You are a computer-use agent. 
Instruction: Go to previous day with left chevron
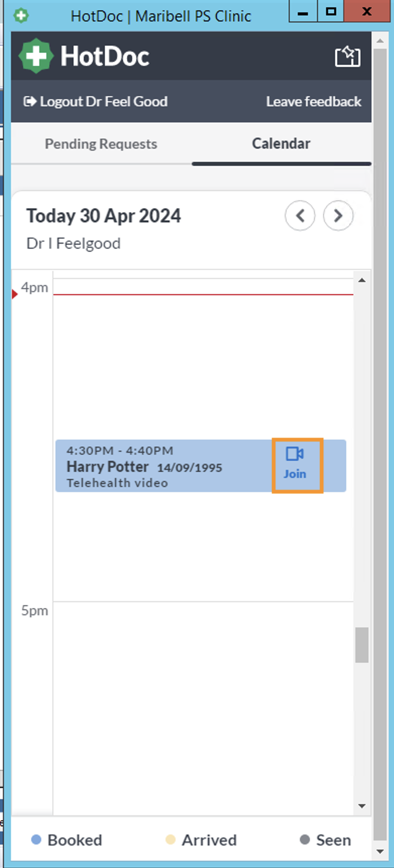300,216
